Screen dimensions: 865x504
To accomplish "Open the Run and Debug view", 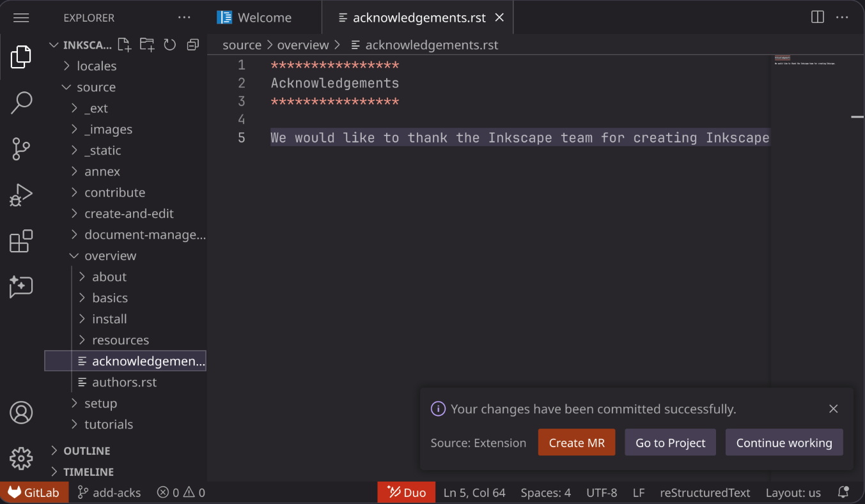I will coord(21,195).
